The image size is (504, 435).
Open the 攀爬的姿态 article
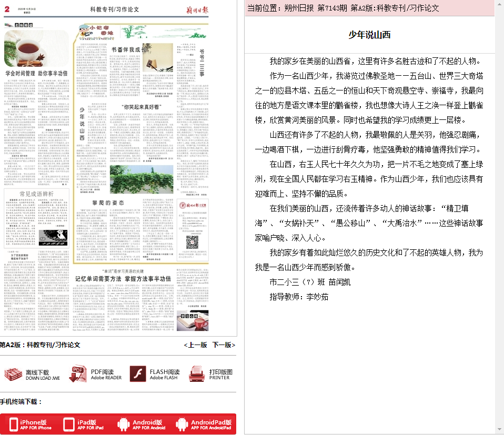point(108,203)
